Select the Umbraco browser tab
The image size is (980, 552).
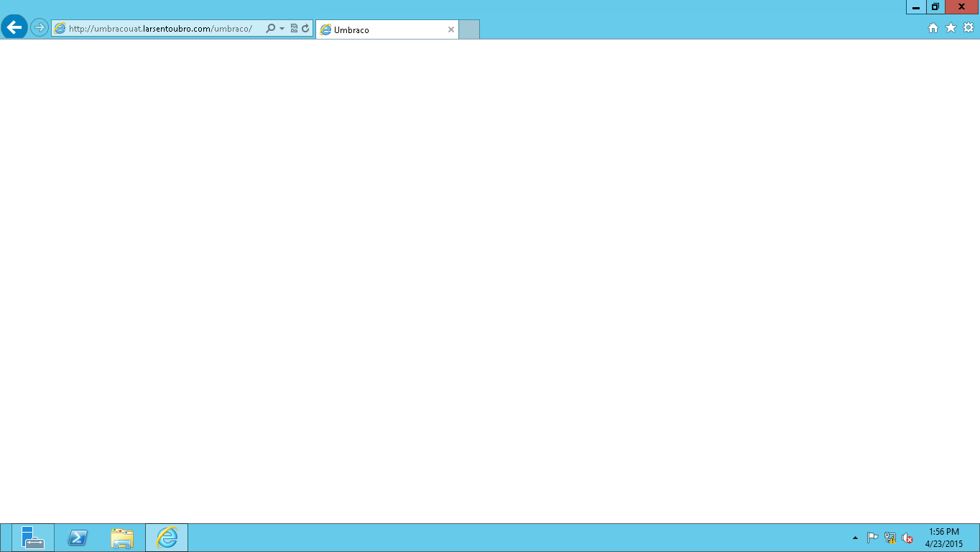point(387,29)
